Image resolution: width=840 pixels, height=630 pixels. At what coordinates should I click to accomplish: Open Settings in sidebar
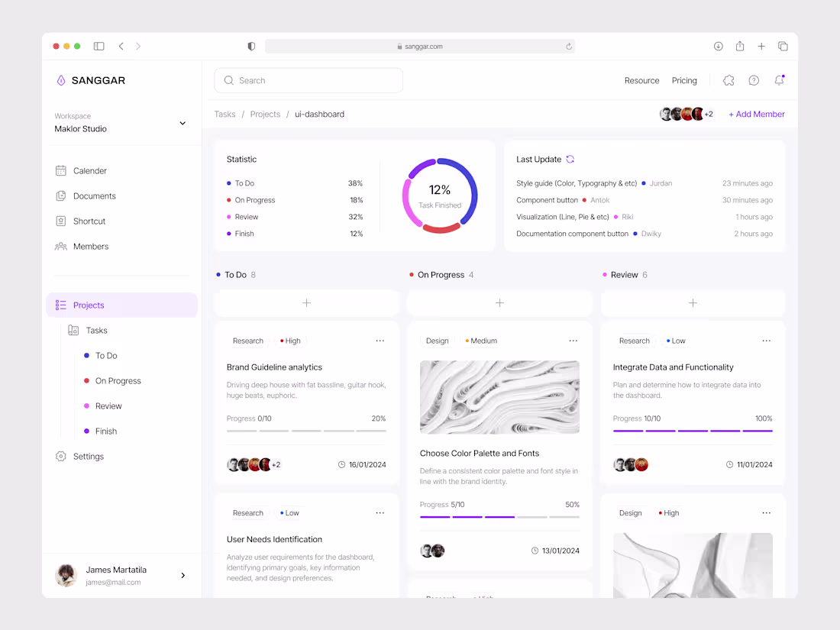pyautogui.click(x=80, y=457)
